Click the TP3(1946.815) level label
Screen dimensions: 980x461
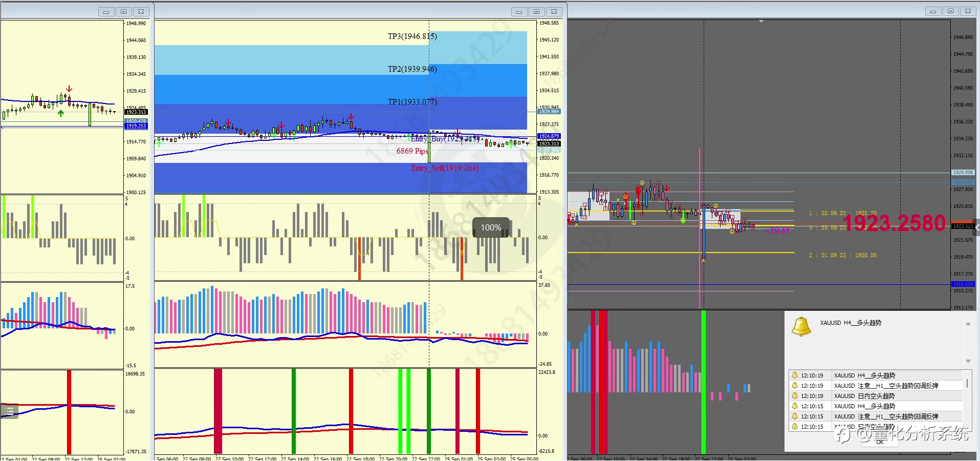pyautogui.click(x=412, y=36)
